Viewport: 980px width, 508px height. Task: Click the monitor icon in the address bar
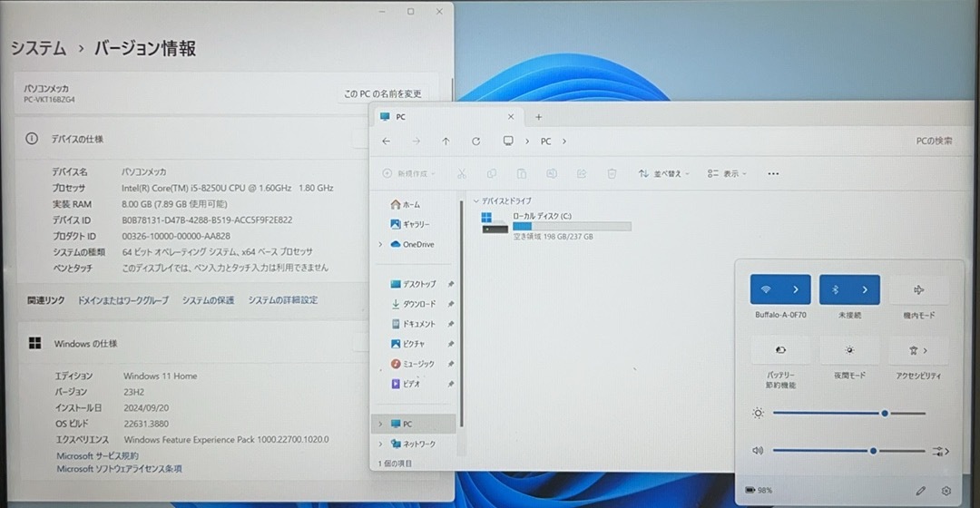click(508, 142)
